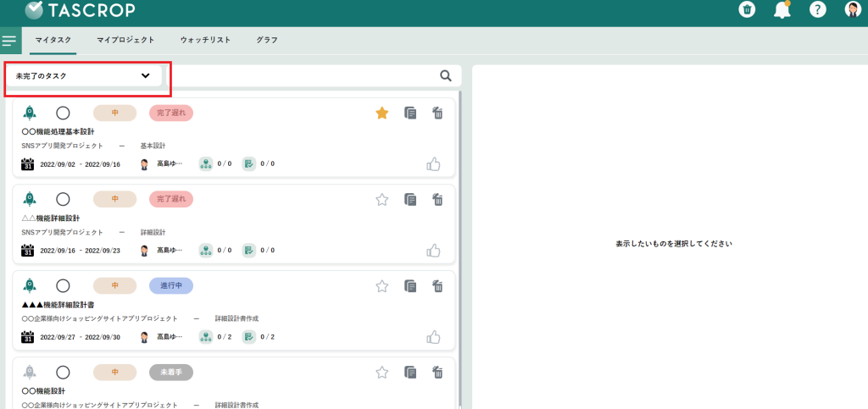Mark ▲▲▲機能詳細設計書 task complete via circle
Screen dimensions: 868x409
[x=63, y=285]
